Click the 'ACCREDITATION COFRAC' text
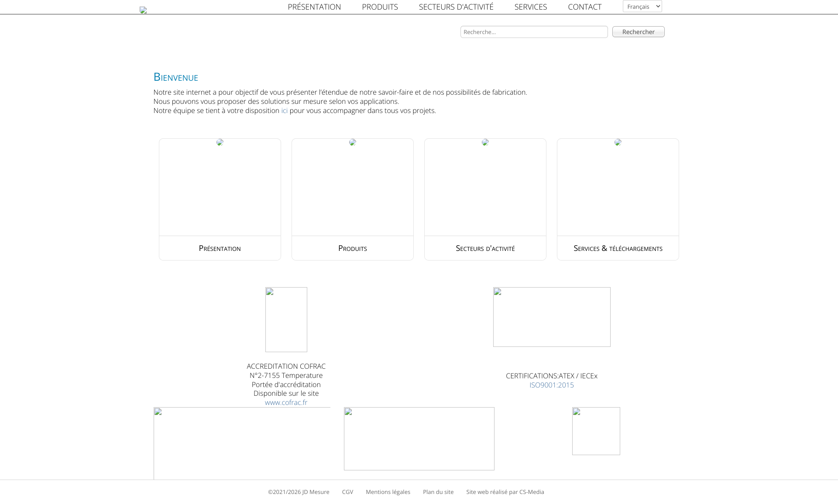 pos(286,366)
